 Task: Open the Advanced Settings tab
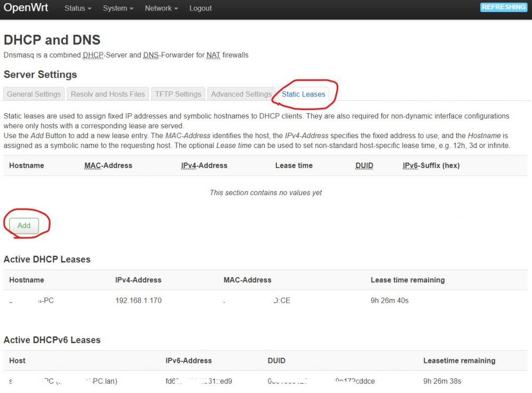(241, 94)
